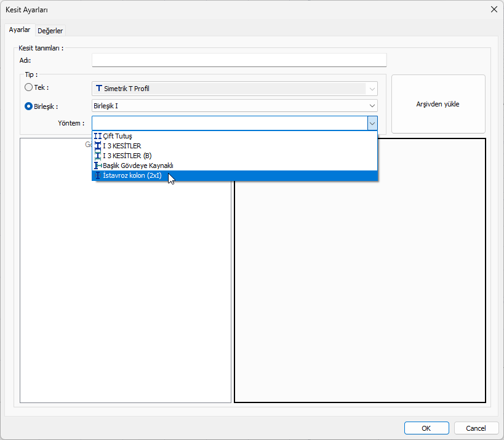Click the Cancel button
504x440 pixels.
(x=476, y=428)
